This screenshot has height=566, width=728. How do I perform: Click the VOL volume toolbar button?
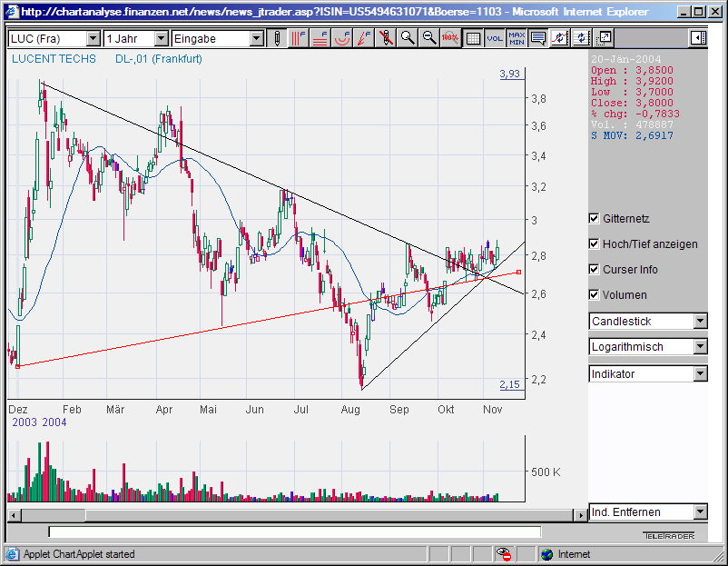[495, 38]
